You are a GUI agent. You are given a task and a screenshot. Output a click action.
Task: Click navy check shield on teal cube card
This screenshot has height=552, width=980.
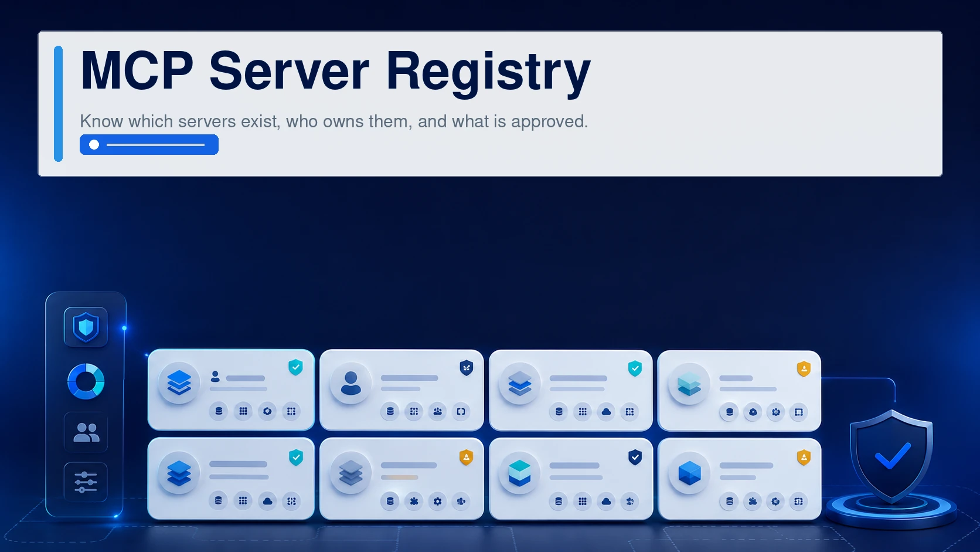635,457
